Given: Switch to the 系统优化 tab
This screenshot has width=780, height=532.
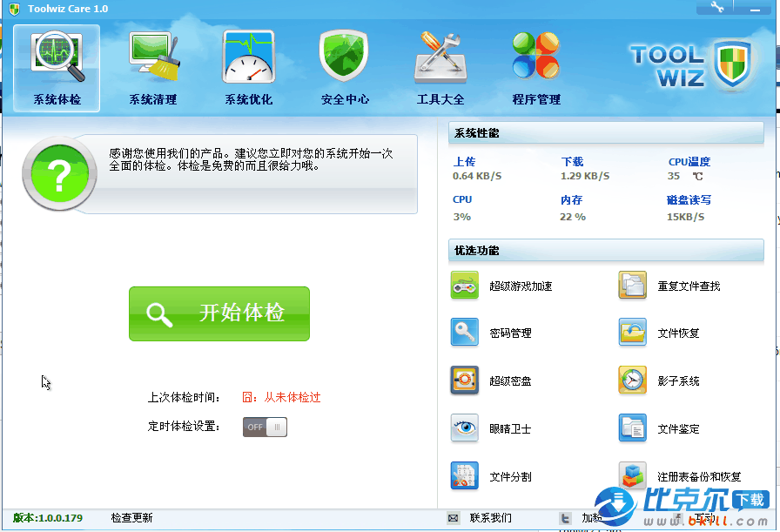Looking at the screenshot, I should 249,69.
